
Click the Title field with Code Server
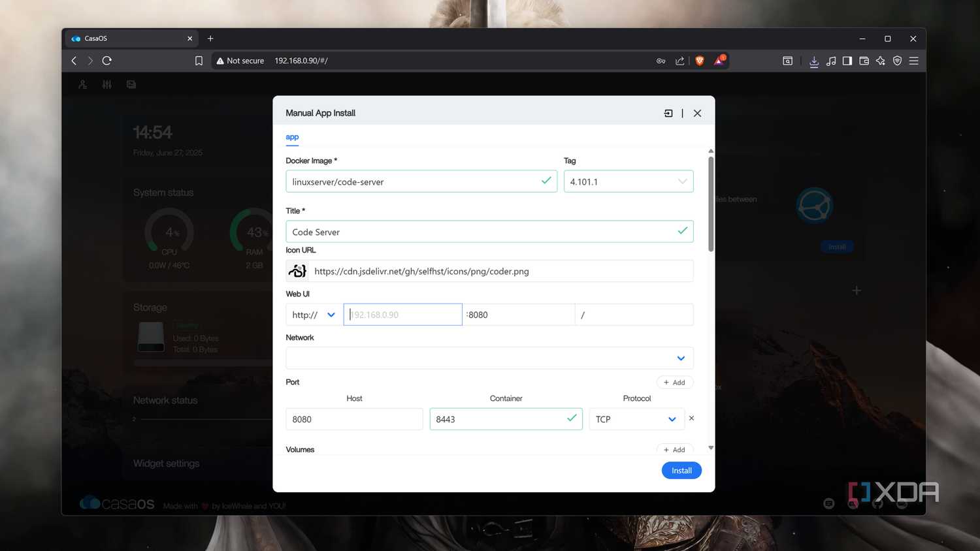pyautogui.click(x=489, y=232)
